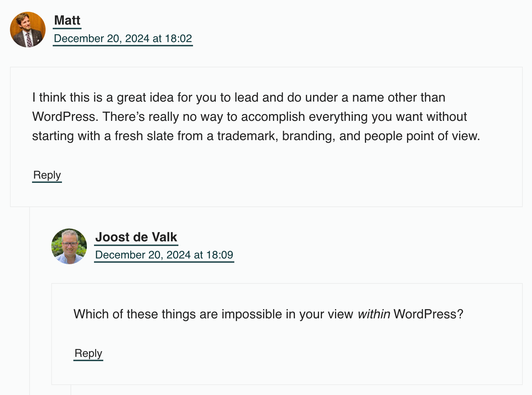Screen dimensions: 532x395
Task: Open the Matt author name link
Action: [67, 21]
